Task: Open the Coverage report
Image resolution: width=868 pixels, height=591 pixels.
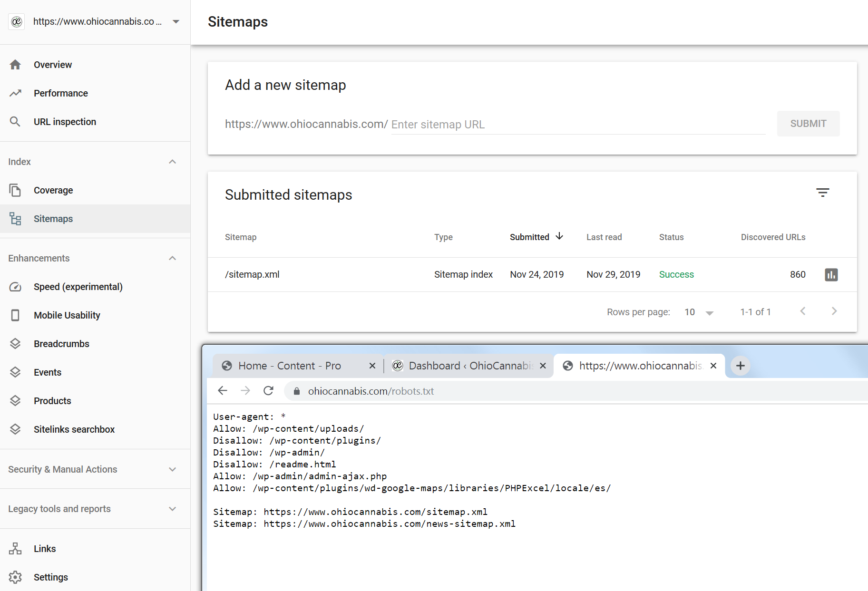Action: click(95, 190)
